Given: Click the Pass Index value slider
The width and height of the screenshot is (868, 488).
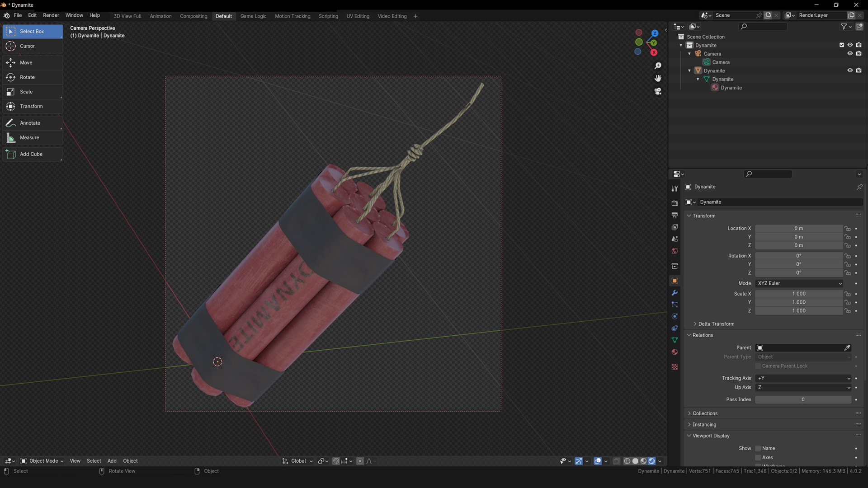Looking at the screenshot, I should pyautogui.click(x=803, y=400).
